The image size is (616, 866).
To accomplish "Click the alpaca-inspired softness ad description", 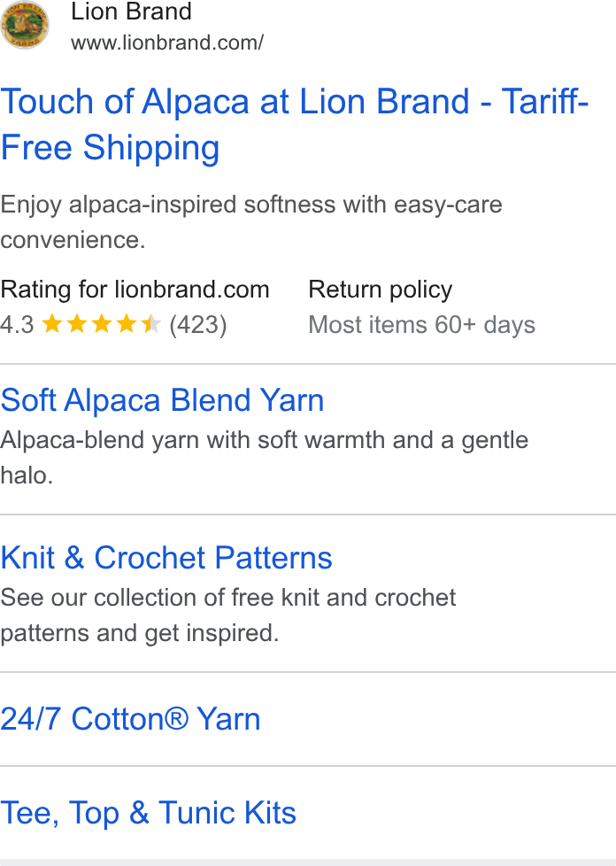I will pos(251,222).
